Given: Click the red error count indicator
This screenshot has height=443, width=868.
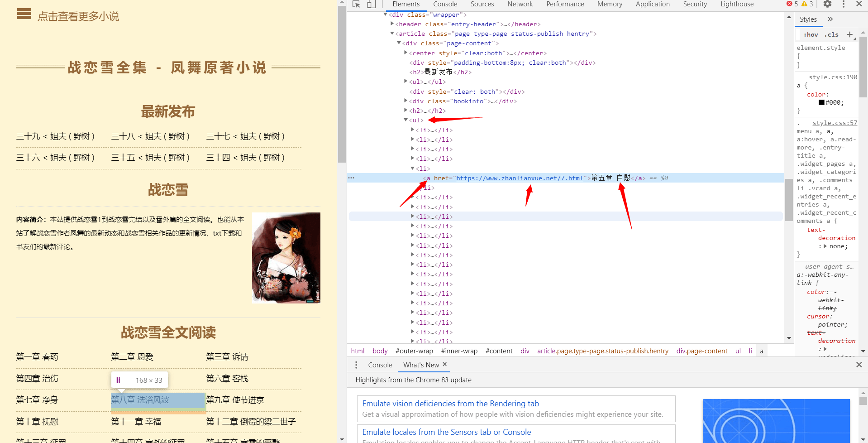Looking at the screenshot, I should tap(792, 4).
